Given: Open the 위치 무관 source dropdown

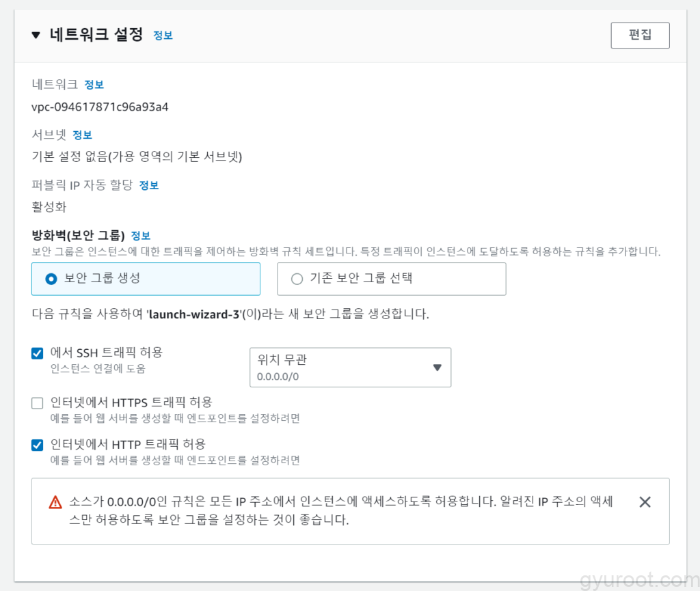Looking at the screenshot, I should pos(342,368).
